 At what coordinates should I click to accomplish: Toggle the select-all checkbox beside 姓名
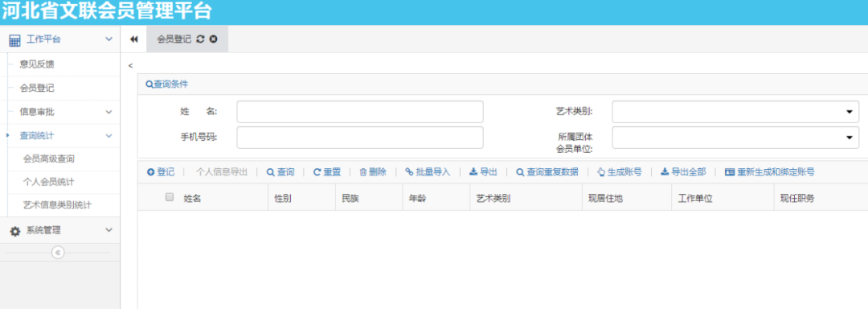pos(170,196)
